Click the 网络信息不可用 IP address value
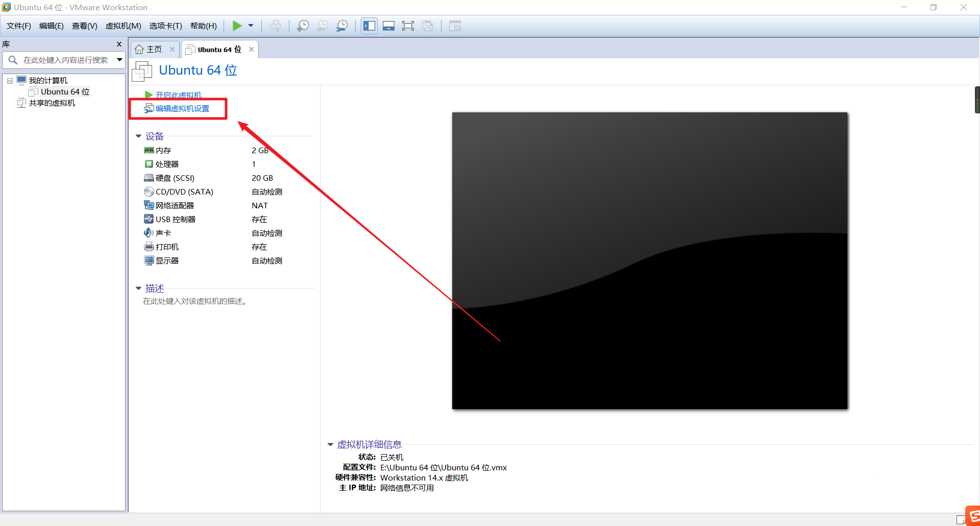 tap(407, 488)
